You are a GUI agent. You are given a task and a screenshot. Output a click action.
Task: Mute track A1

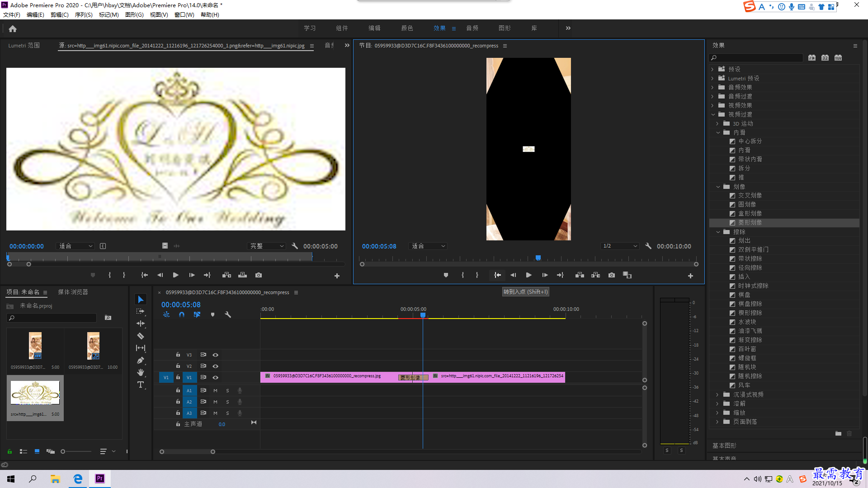(x=215, y=391)
